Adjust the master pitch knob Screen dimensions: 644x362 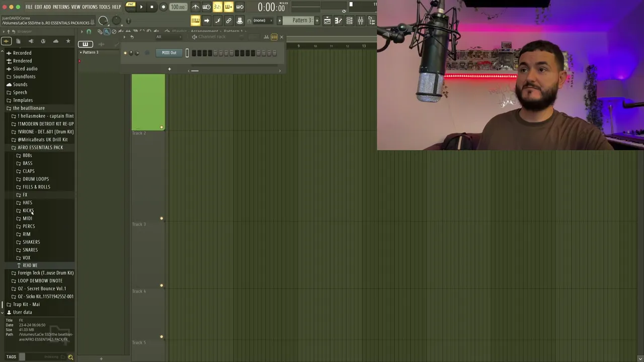pyautogui.click(x=116, y=21)
